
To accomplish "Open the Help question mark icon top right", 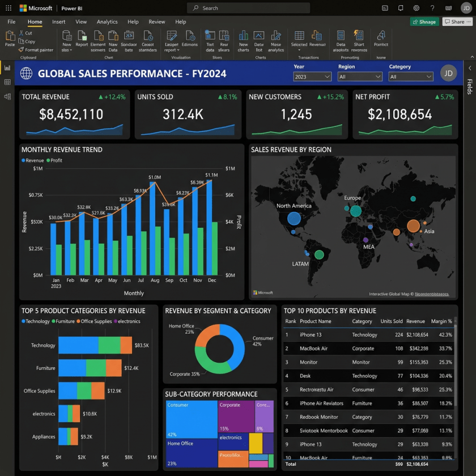I will 432,8.
